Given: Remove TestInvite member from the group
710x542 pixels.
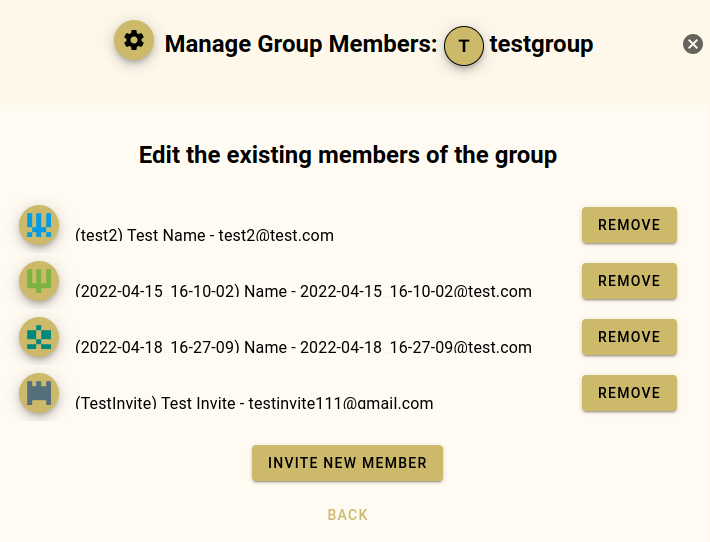Looking at the screenshot, I should tap(629, 393).
